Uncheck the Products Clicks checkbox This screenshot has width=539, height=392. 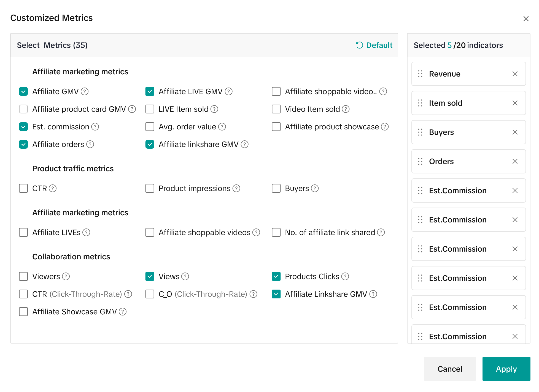click(276, 276)
